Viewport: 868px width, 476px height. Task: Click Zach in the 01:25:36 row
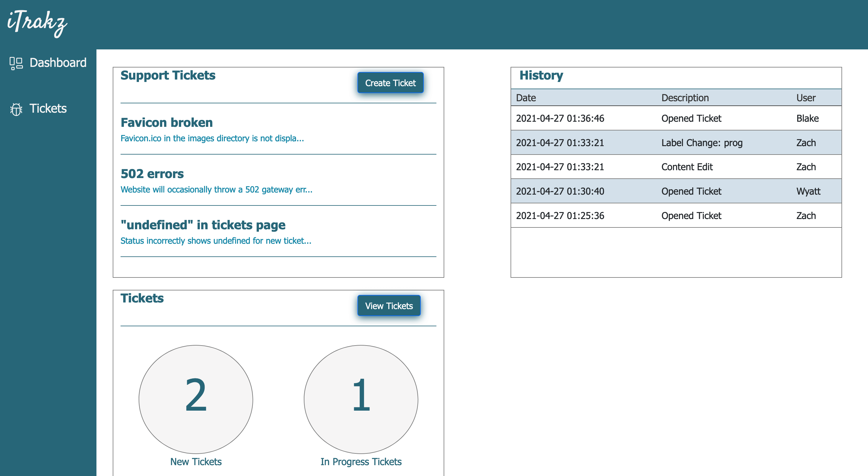coord(806,216)
